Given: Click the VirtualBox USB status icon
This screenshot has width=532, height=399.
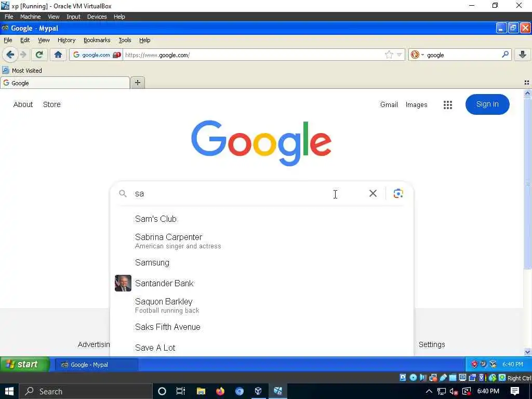Looking at the screenshot, I should [x=443, y=378].
